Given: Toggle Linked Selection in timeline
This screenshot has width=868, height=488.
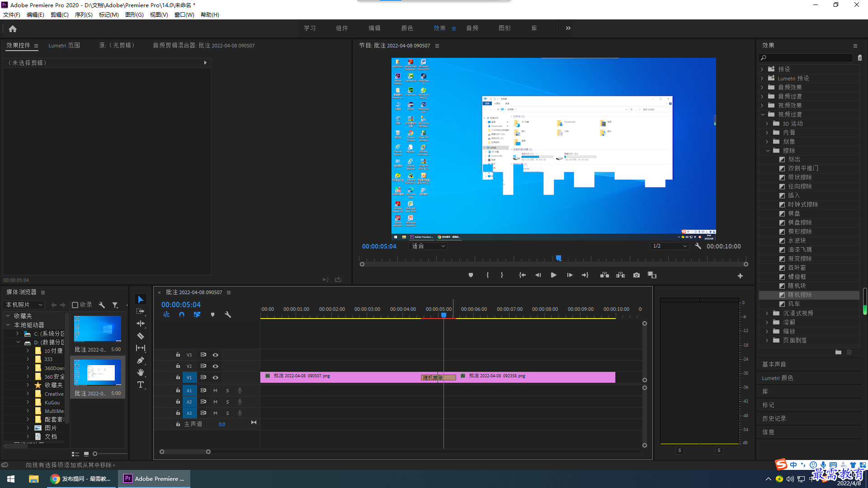Looking at the screenshot, I should 197,314.
